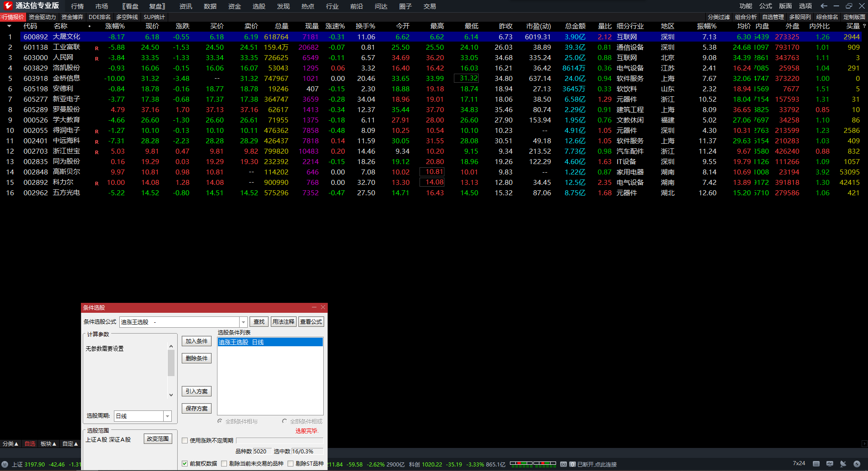Toggle 使用涨跌不定周期 checkbox
This screenshot has height=471, width=868.
pyautogui.click(x=185, y=441)
